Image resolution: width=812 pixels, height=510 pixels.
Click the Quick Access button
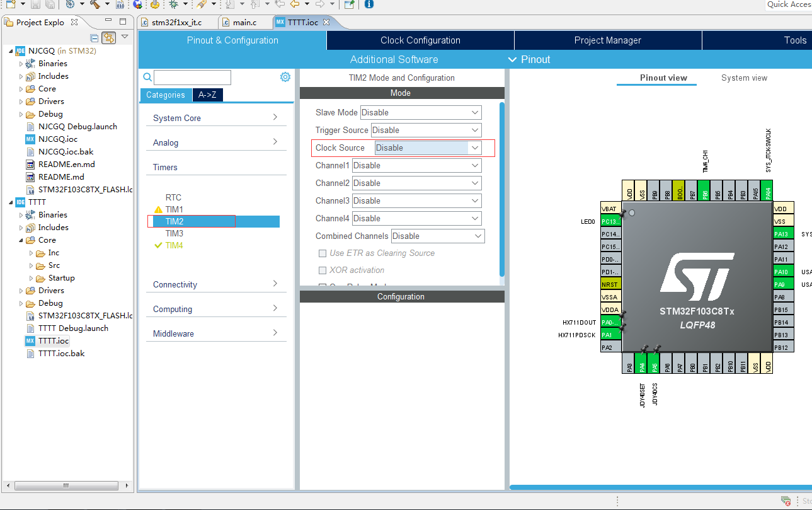[x=788, y=5]
